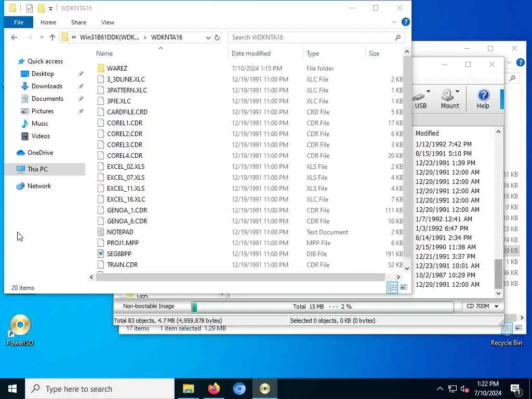Open Explorer help question mark icon
Screen dimensions: 532x399
click(x=405, y=22)
